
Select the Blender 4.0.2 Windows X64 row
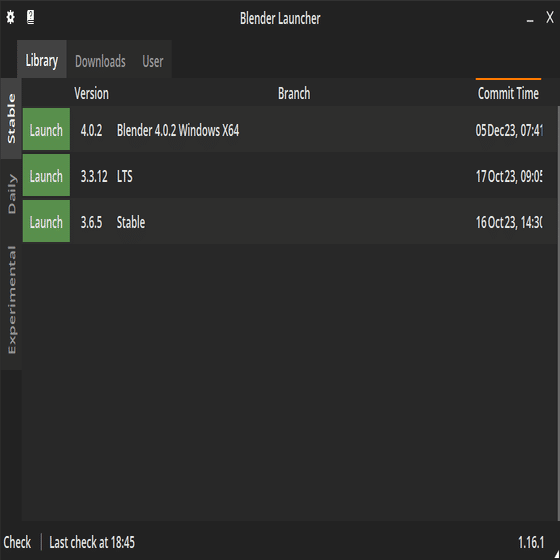[x=290, y=129]
